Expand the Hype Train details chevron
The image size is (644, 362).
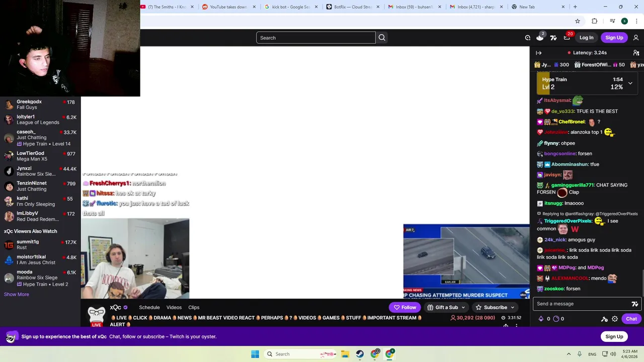(x=630, y=83)
